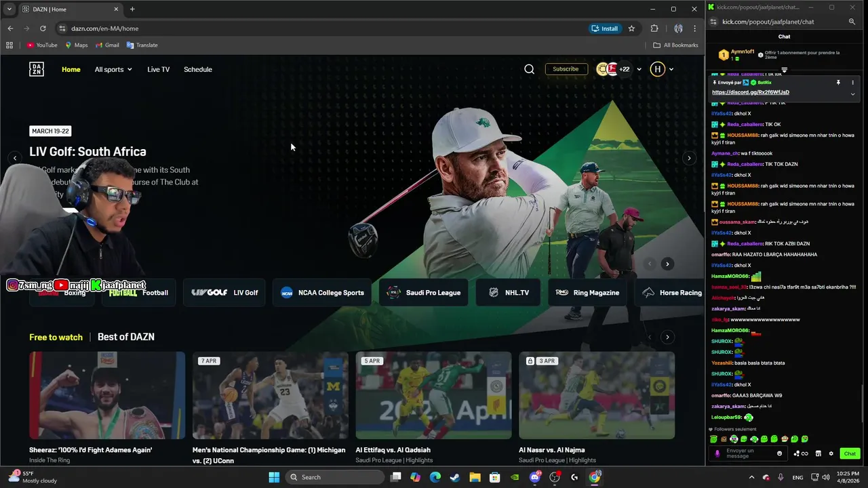Open Kick chat settings gear
This screenshot has height=488, width=868.
tap(831, 453)
